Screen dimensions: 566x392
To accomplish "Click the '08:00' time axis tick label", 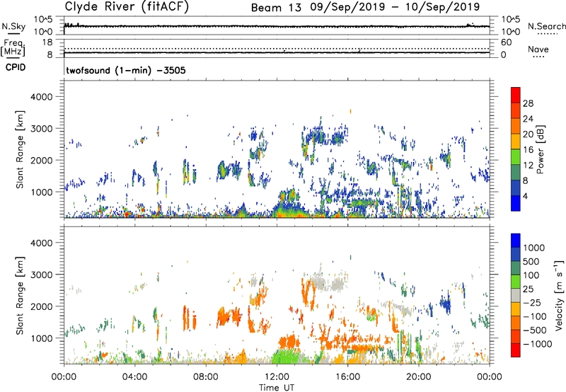I will 206,377.
